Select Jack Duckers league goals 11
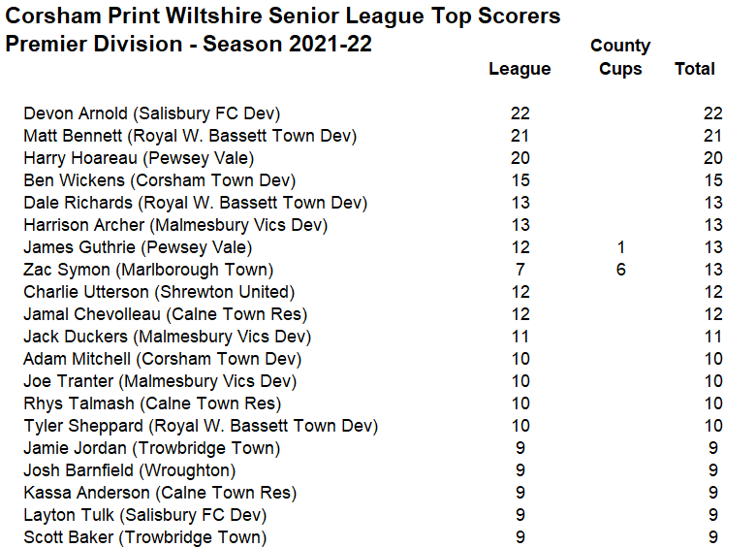 pyautogui.click(x=520, y=337)
